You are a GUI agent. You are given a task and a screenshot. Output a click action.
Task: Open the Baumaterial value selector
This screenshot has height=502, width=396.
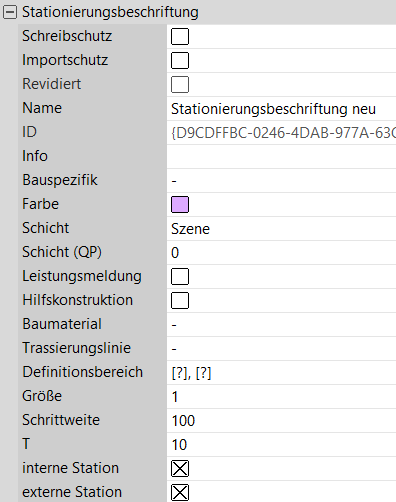pos(281,325)
